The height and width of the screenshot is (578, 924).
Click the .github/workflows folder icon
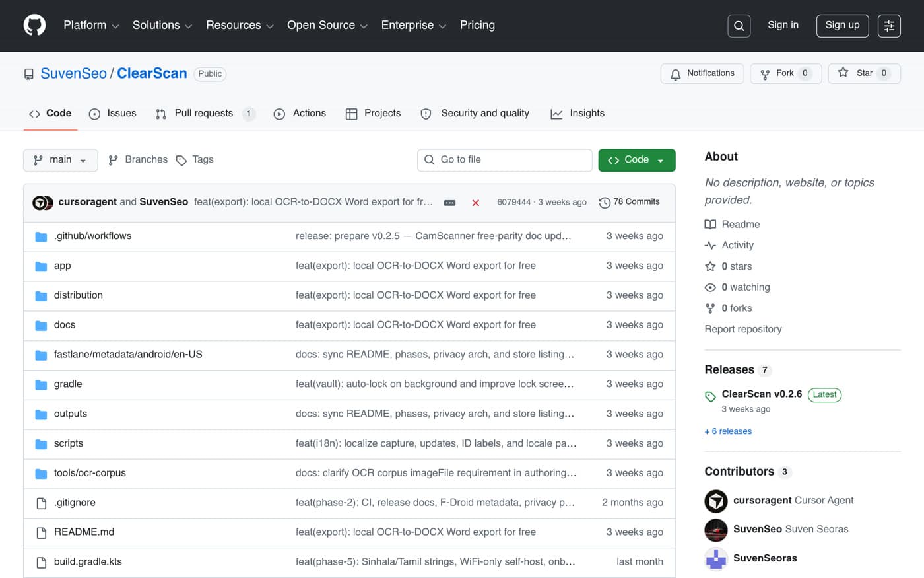[41, 236]
